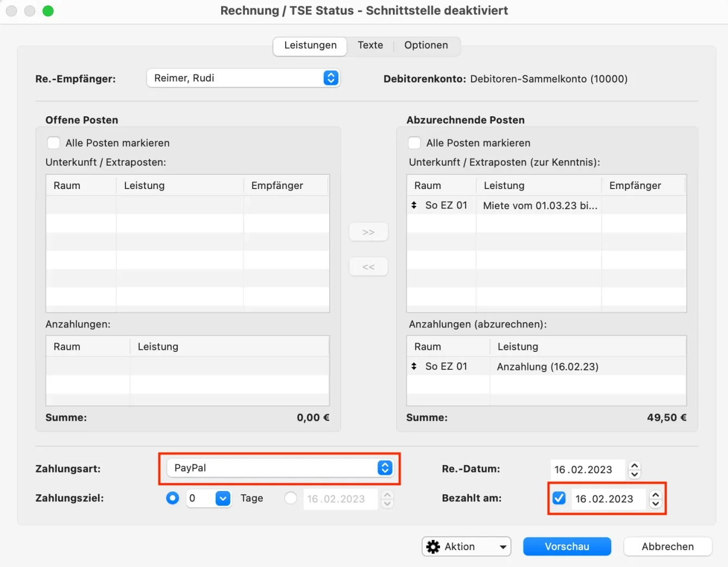Click the 49,50 € Summe value
Image resolution: width=728 pixels, height=567 pixels.
tap(667, 417)
